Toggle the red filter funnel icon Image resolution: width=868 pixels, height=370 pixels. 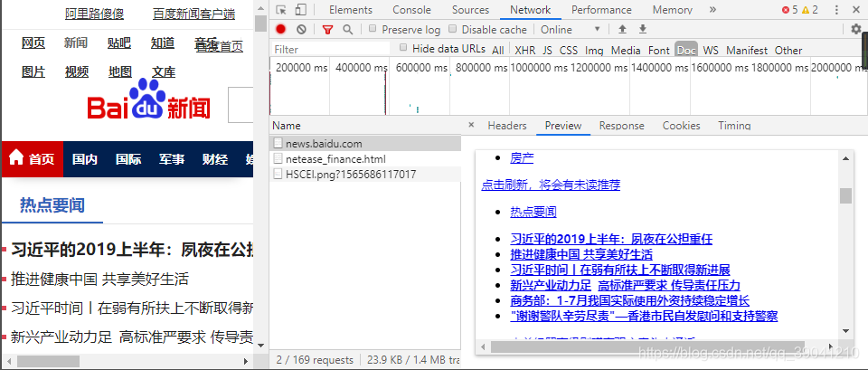[x=327, y=29]
